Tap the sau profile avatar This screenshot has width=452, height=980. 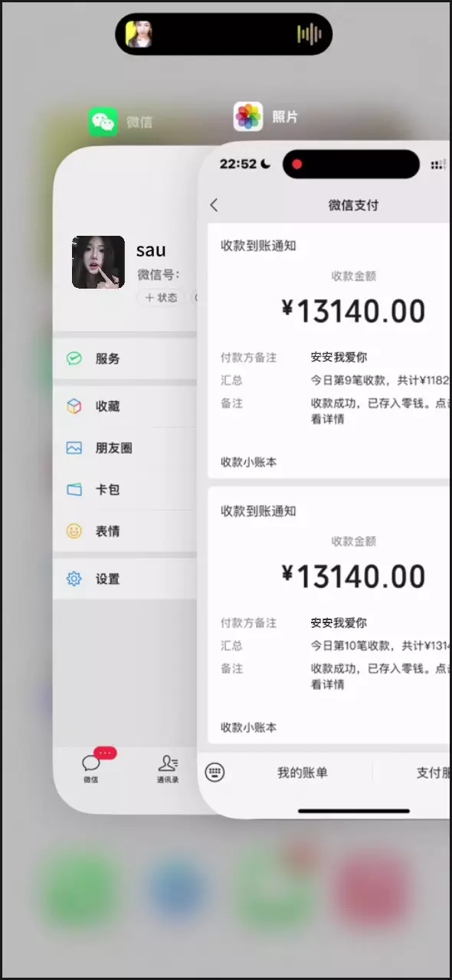coord(98,262)
